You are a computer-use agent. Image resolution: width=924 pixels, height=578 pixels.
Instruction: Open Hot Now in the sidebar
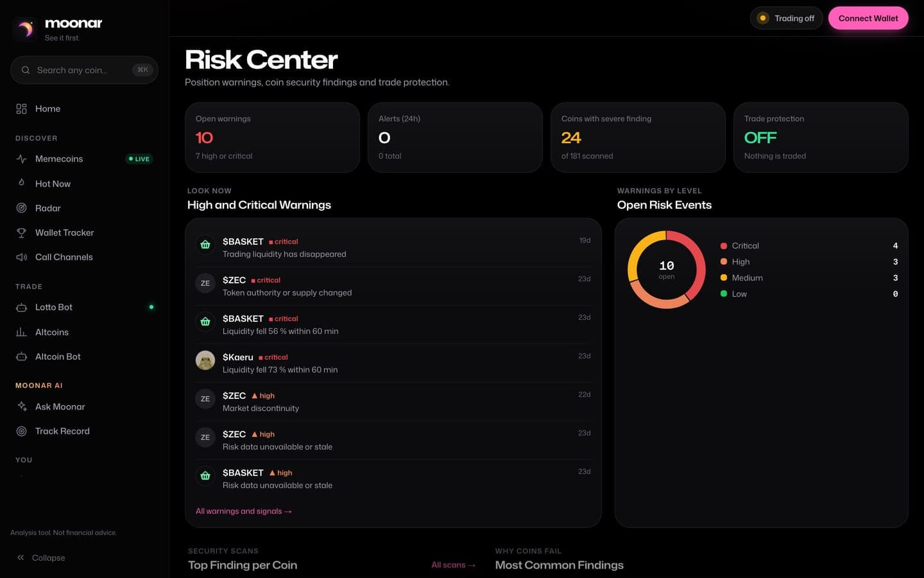pyautogui.click(x=84, y=183)
